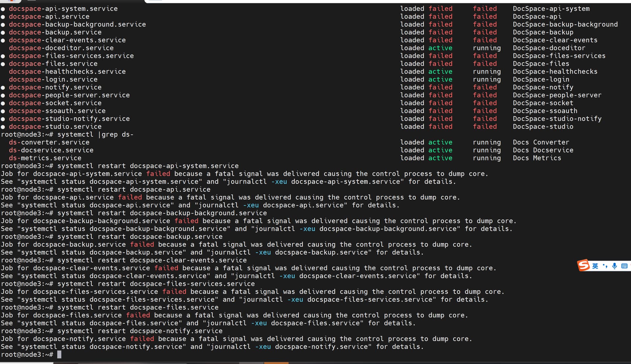Viewport: 631px width, 364px height.
Task: Open the soft keyboard icon in IME bar
Action: (624, 266)
